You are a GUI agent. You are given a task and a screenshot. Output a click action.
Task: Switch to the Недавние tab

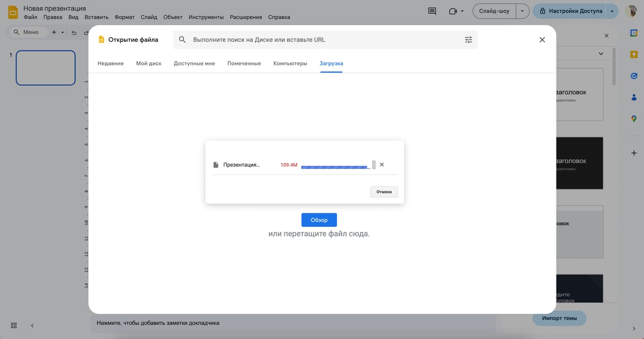(111, 63)
